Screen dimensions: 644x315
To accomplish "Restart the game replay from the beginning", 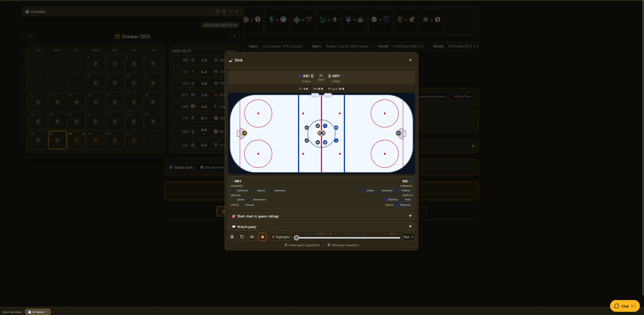I will [242, 237].
